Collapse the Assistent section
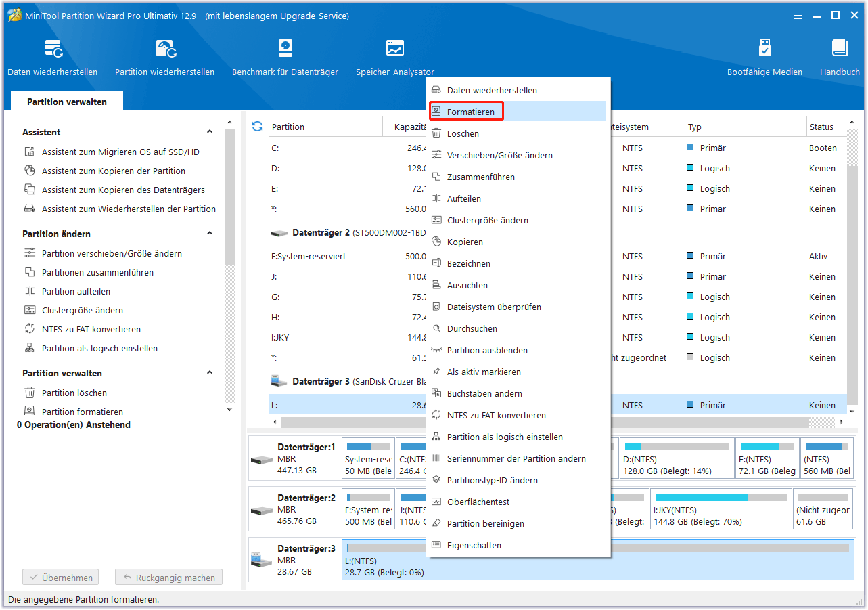Image resolution: width=868 pixels, height=610 pixels. (210, 132)
